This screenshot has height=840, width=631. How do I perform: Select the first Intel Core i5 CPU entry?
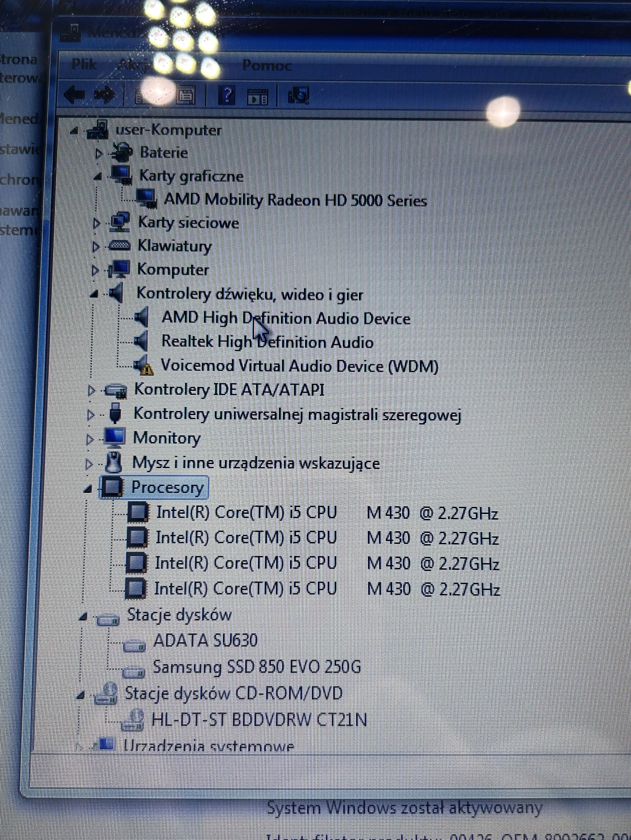[x=327, y=513]
